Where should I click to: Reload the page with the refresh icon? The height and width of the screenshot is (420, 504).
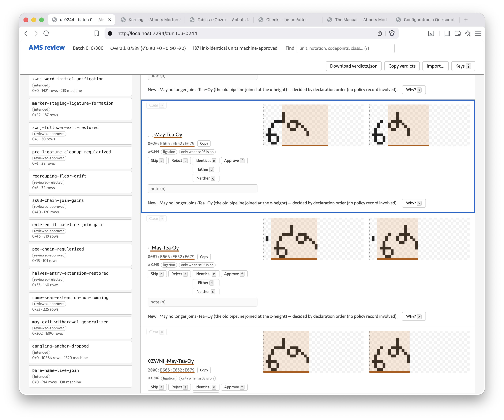click(46, 33)
